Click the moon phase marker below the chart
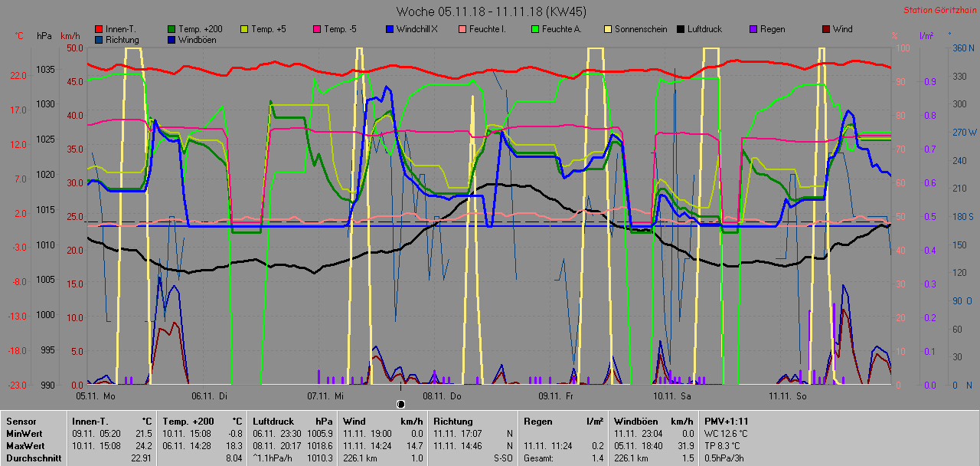Viewport: 980px width, 466px height. pos(400,404)
